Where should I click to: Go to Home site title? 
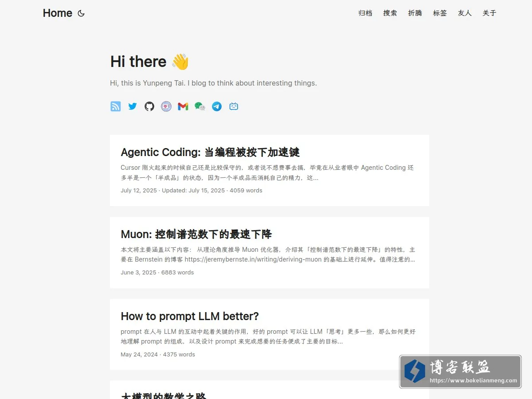pos(58,13)
